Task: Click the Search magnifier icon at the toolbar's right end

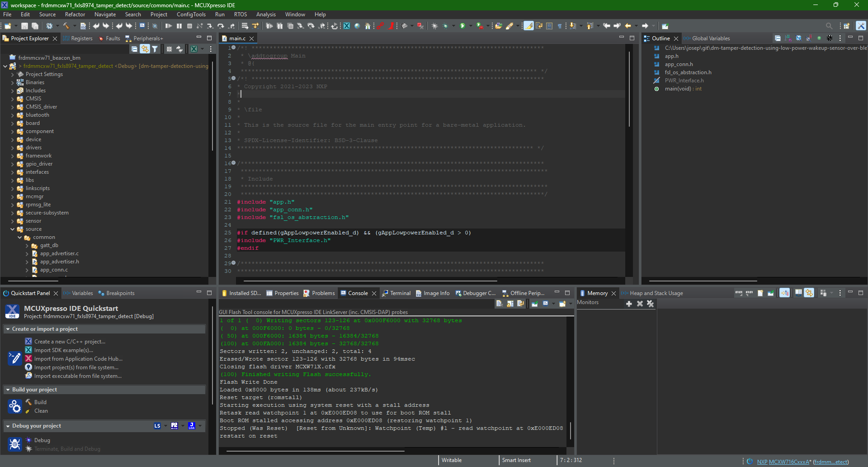Action: 829,26
